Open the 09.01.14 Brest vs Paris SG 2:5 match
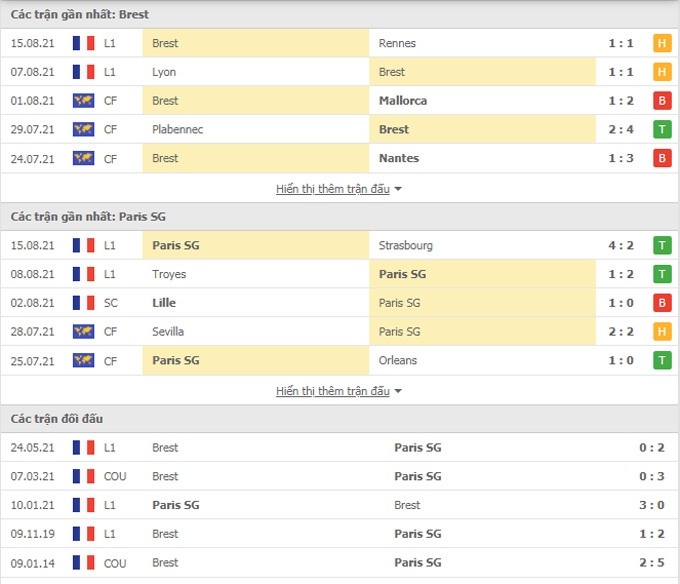Image resolution: width=680 pixels, height=584 pixels. (x=340, y=563)
